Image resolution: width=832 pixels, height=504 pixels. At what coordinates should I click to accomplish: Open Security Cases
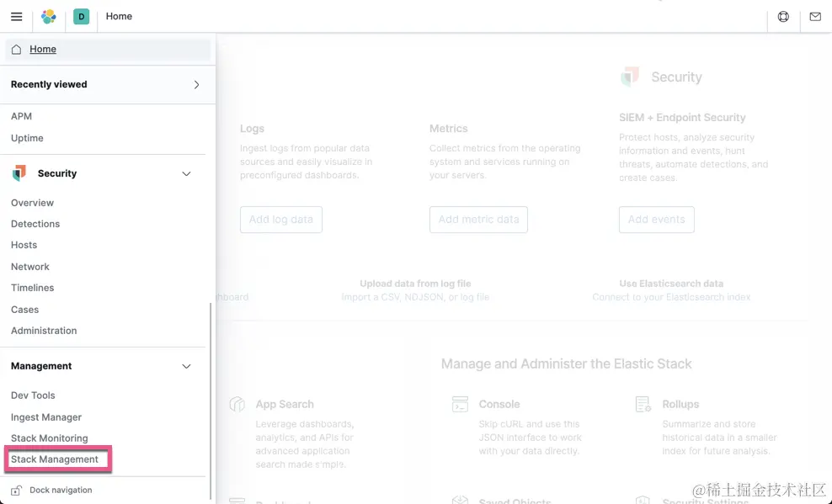[25, 310]
